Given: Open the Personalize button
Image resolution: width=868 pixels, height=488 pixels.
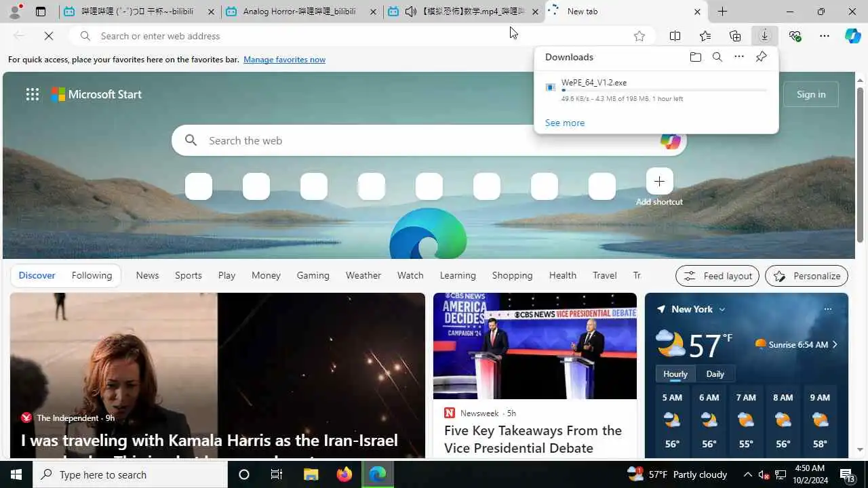Looking at the screenshot, I should [806, 276].
